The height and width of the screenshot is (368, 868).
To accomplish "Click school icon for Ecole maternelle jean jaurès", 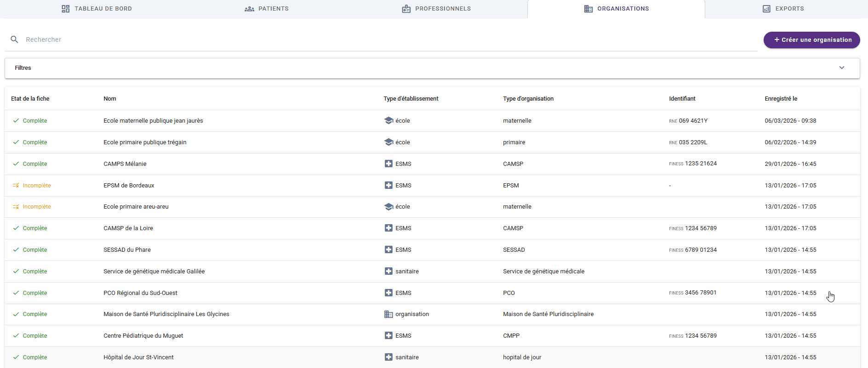I will [x=388, y=121].
